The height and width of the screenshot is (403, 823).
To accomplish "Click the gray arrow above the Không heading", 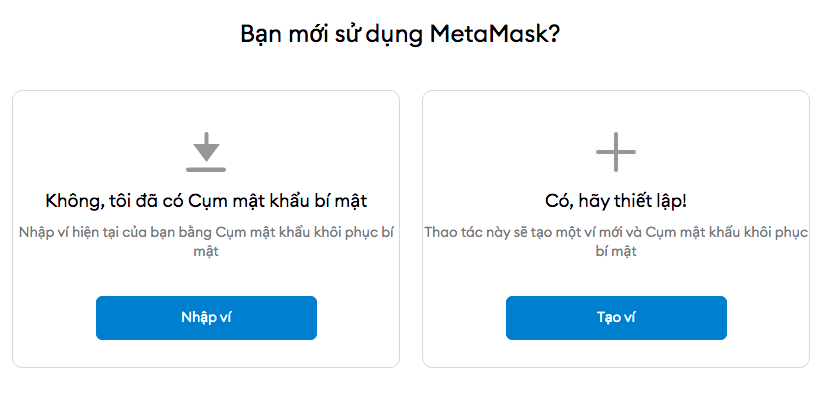I will coord(206,147).
